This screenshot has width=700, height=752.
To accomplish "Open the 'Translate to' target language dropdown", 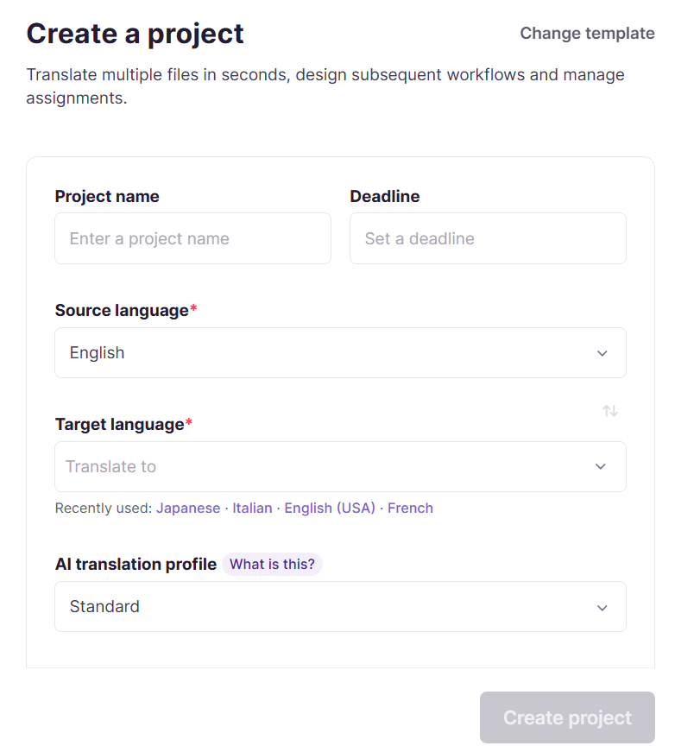I will [340, 466].
